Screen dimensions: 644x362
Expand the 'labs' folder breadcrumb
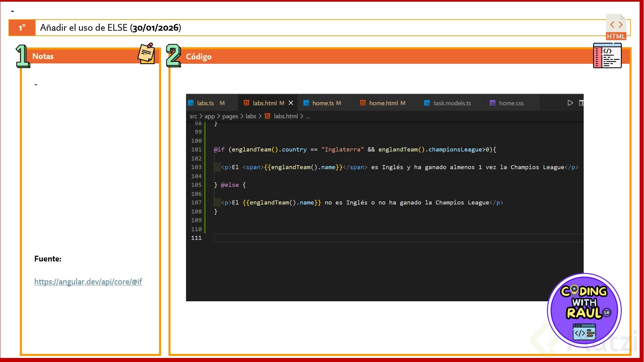tap(251, 116)
